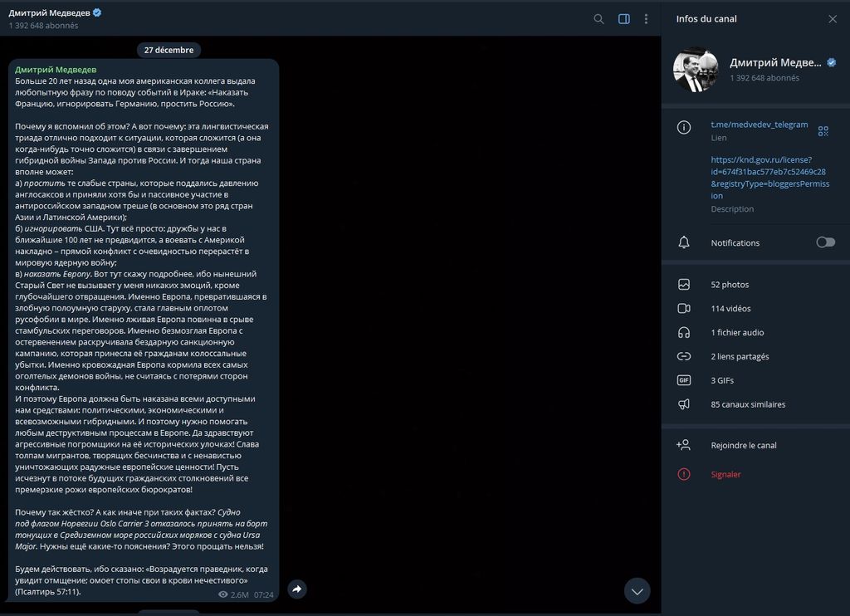Open the knd.gov.ru license link
Image resolution: width=850 pixels, height=616 pixels.
(x=769, y=178)
